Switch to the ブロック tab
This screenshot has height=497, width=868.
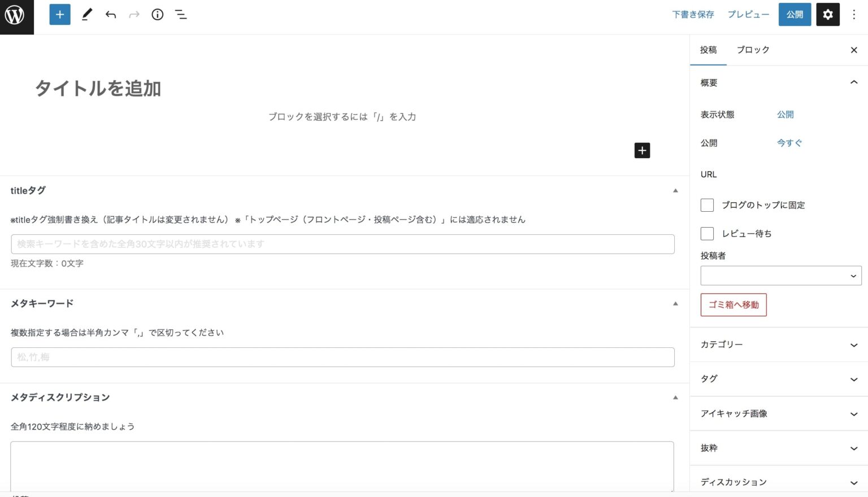[753, 50]
